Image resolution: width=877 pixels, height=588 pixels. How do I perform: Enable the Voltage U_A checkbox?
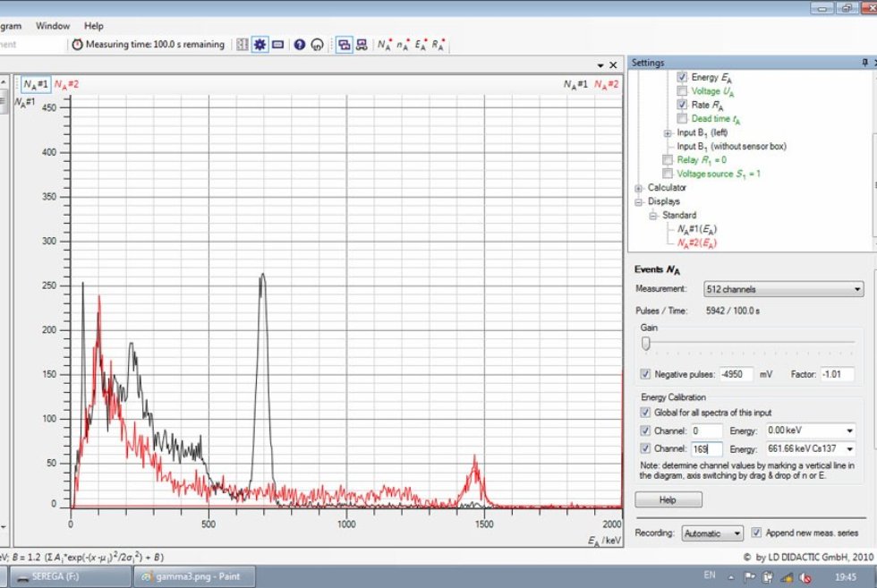[x=682, y=90]
